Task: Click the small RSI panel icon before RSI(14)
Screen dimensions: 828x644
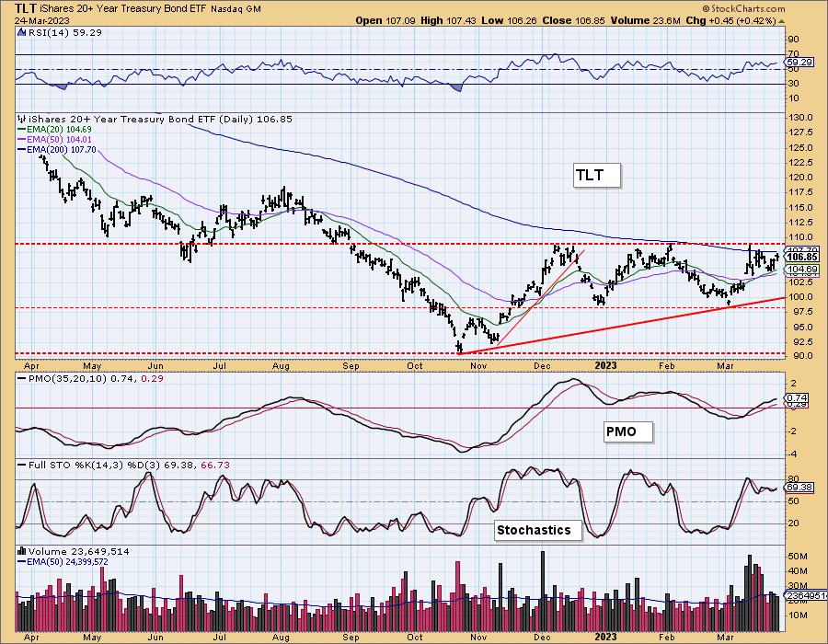Action: 21,32
